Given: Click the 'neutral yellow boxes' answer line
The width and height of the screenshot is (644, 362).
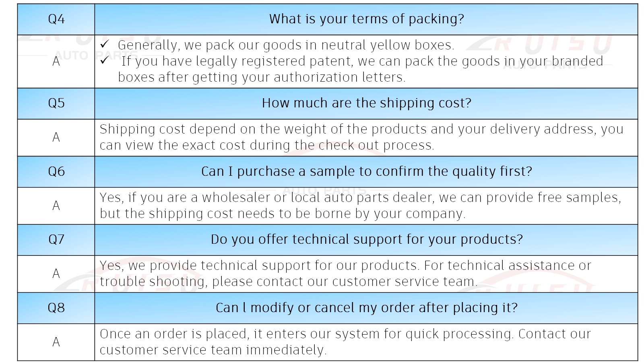Looking at the screenshot, I should pyautogui.click(x=286, y=45).
